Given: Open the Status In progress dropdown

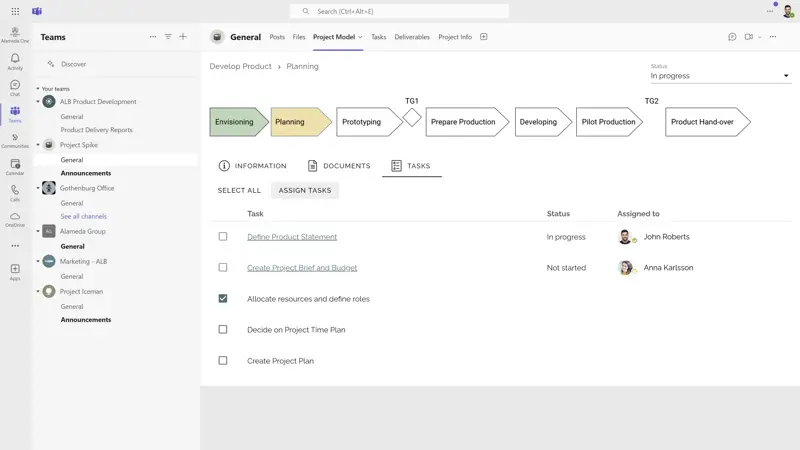Looking at the screenshot, I should (720, 76).
